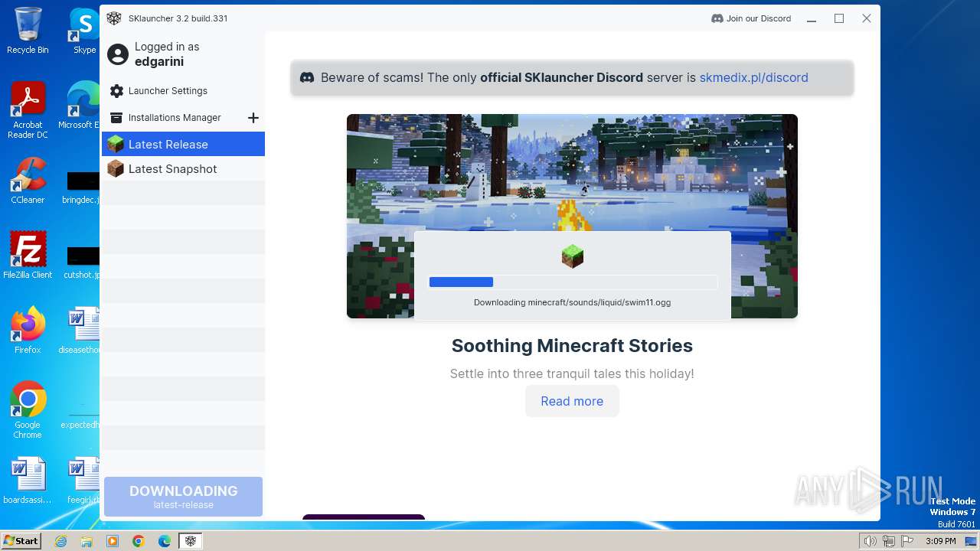Open Firefox desktop shortcut

[28, 331]
